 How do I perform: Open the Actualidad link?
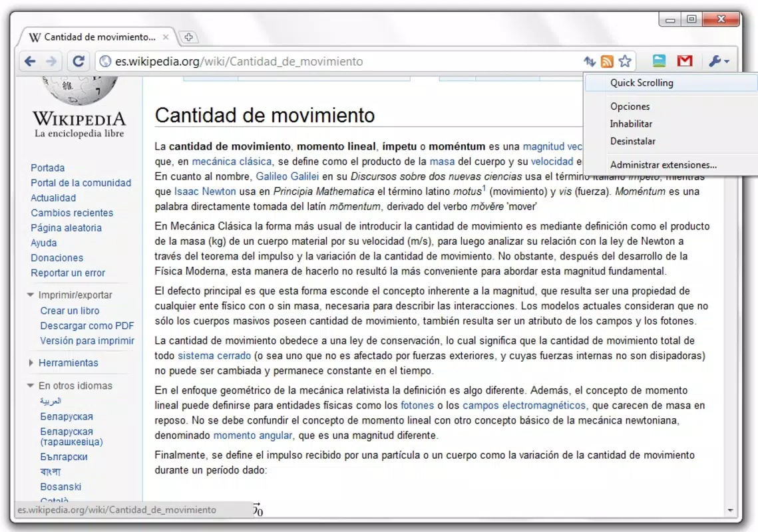pos(53,198)
